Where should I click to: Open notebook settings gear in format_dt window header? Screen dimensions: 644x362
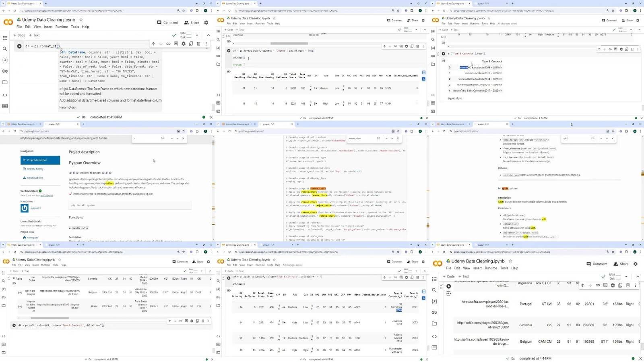(206, 23)
